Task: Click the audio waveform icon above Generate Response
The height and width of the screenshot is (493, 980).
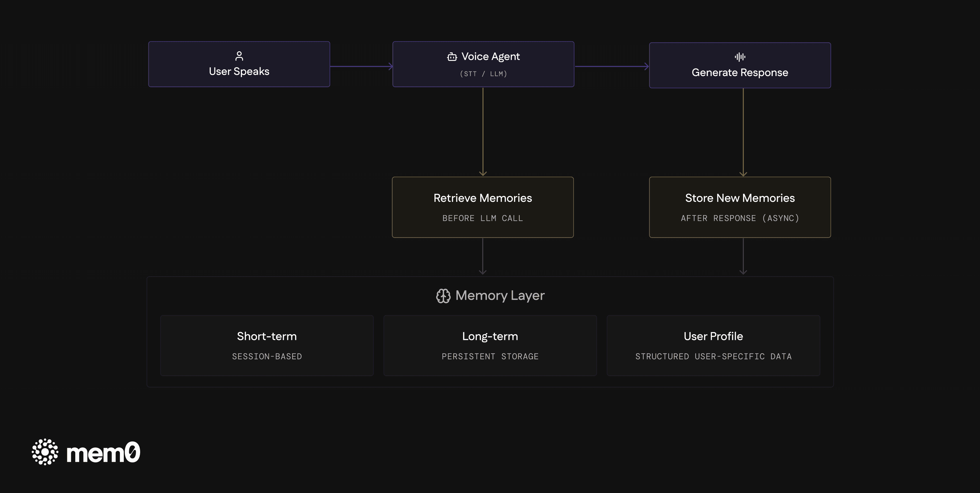Action: [740, 57]
